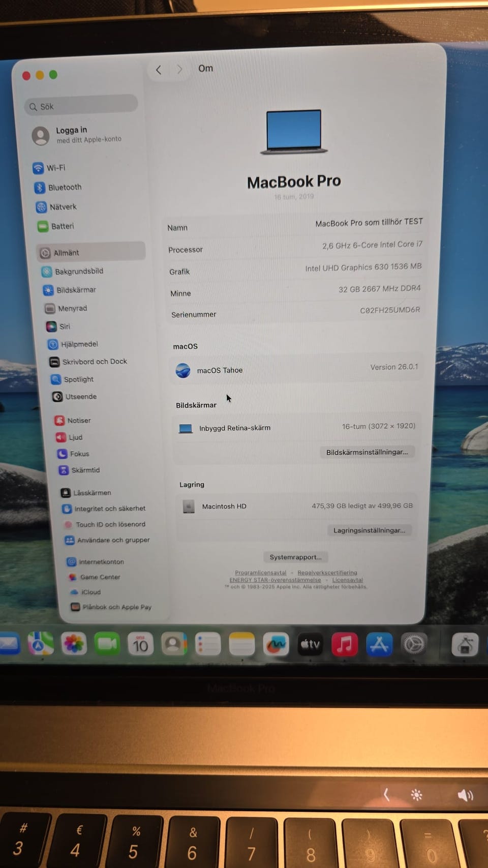The width and height of the screenshot is (488, 868).
Task: Open Plånbok och Apple Pay
Action: pos(111,607)
